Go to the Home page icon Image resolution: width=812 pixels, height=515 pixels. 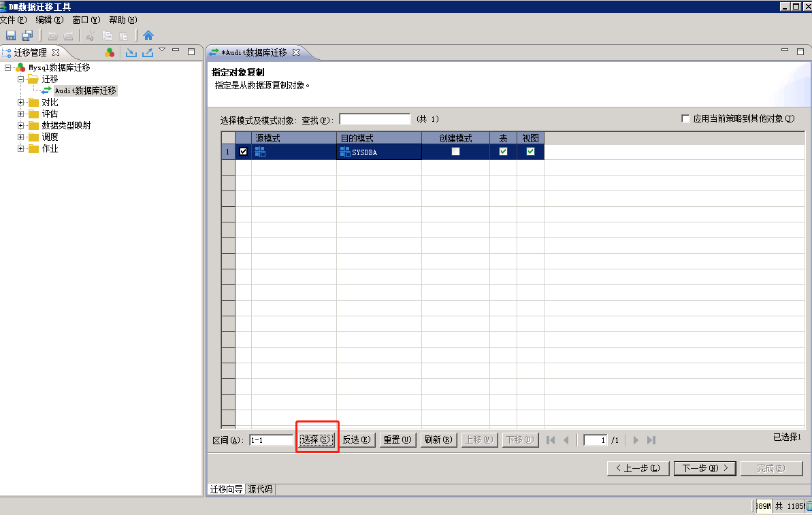[x=148, y=35]
